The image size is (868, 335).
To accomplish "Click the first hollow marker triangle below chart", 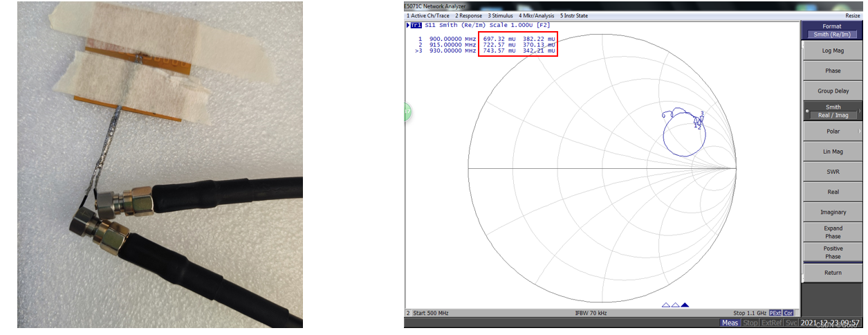I will (x=666, y=305).
